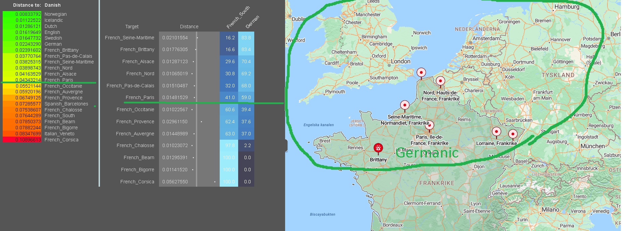Click the Hamburg label on the map
The image size is (644, 231).
[x=567, y=7]
